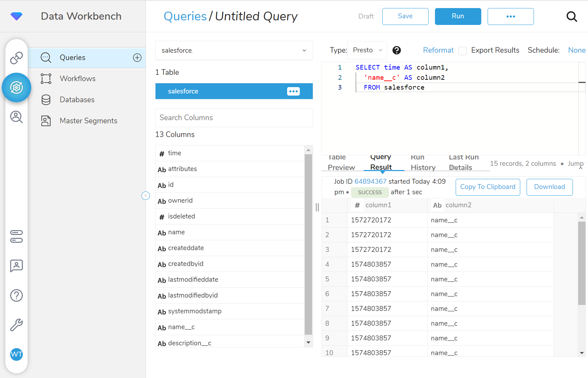
Task: Open the Presto query type dropdown
Action: click(x=367, y=50)
